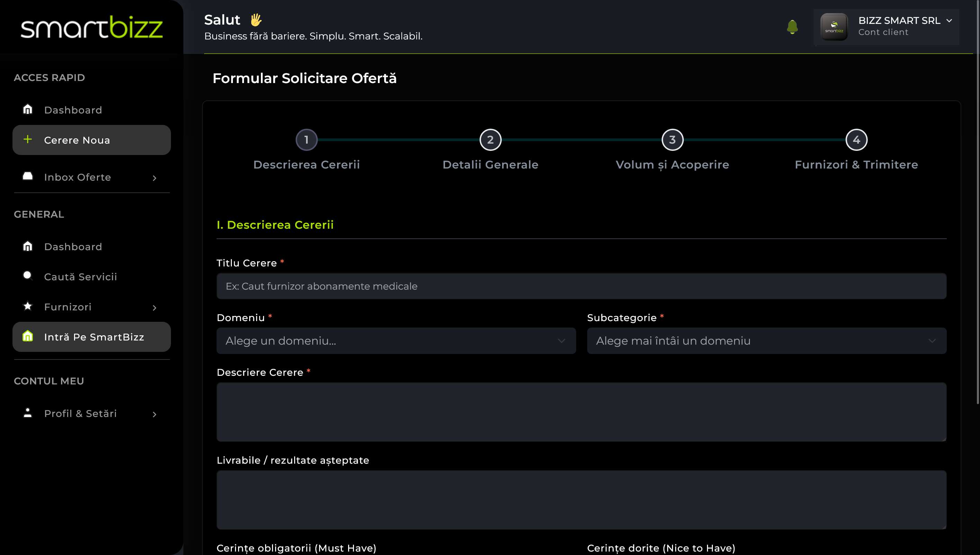Go to step 2 Detalii Generale
Image resolution: width=980 pixels, height=555 pixels.
(x=490, y=140)
